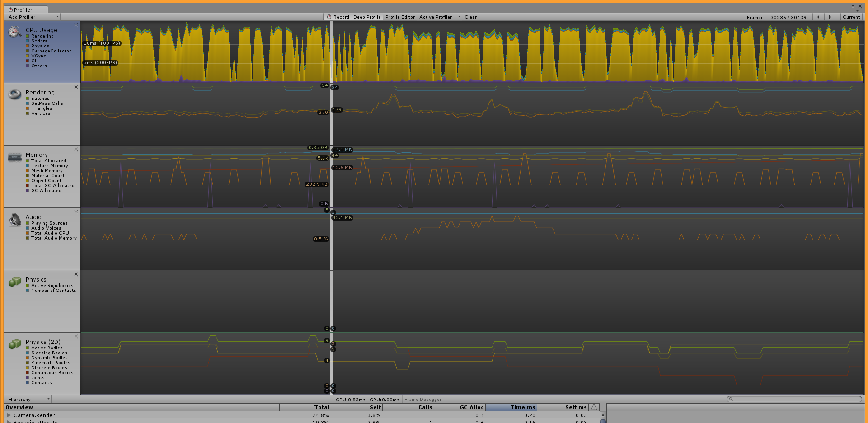Jump to the Current frame
Screen dimensions: 868x423
click(851, 17)
